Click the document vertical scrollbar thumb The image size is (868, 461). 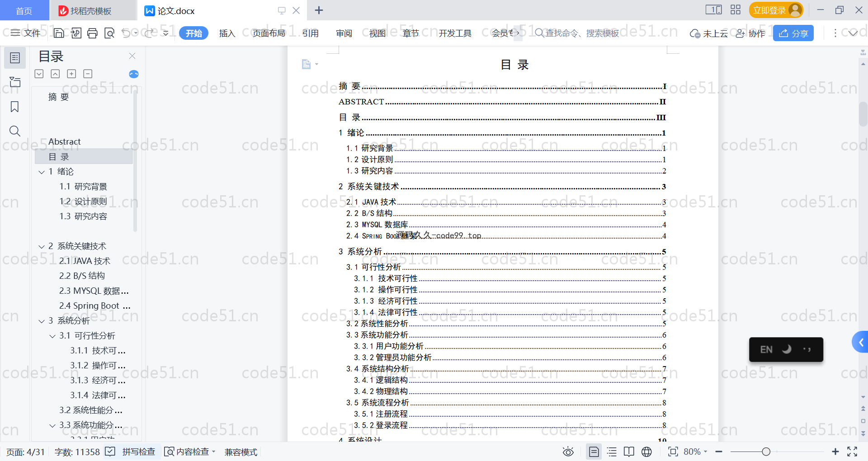pos(863,114)
